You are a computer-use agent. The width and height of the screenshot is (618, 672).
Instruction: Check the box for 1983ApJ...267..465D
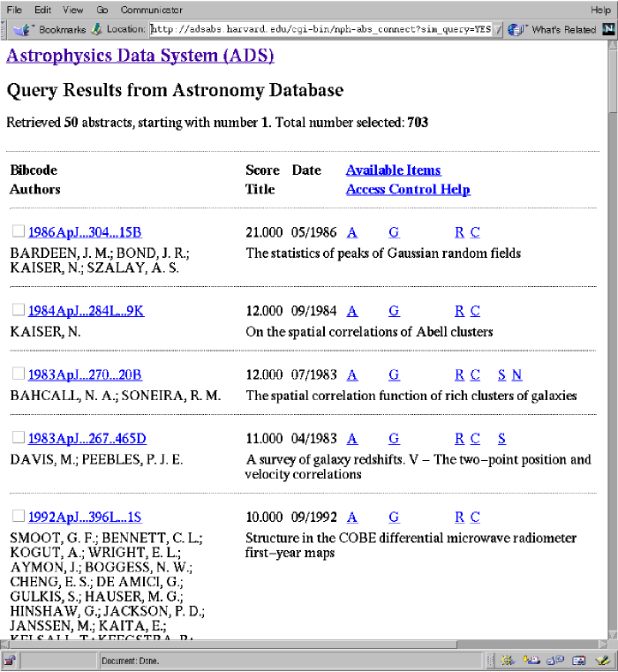pos(18,437)
